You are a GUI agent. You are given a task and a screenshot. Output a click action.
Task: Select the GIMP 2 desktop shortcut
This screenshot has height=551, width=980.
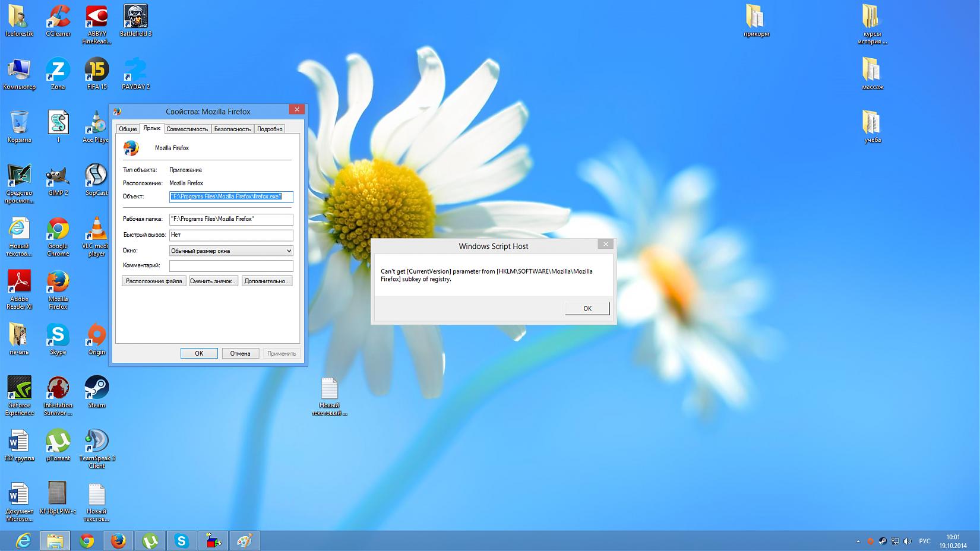[58, 180]
